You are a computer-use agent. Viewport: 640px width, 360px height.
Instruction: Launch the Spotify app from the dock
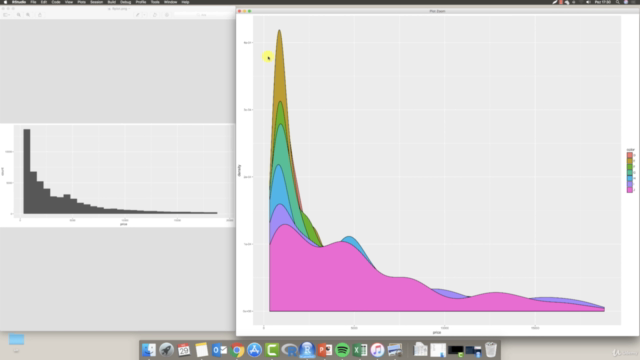point(342,350)
